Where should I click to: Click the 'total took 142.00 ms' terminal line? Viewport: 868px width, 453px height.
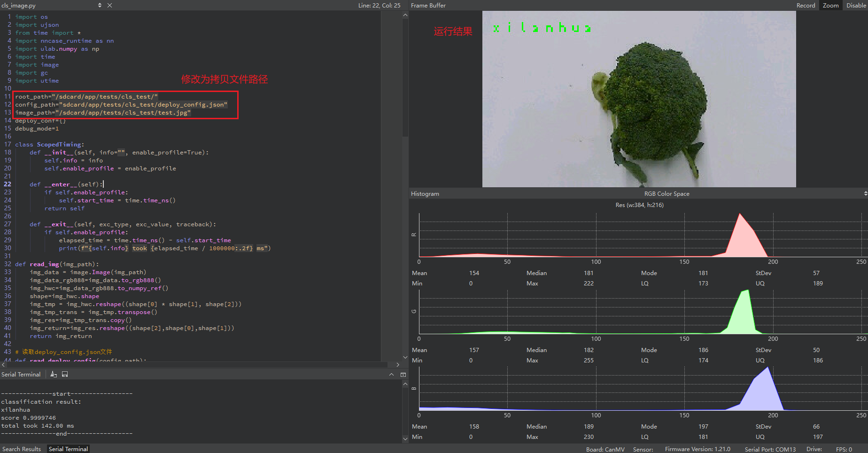(38, 426)
